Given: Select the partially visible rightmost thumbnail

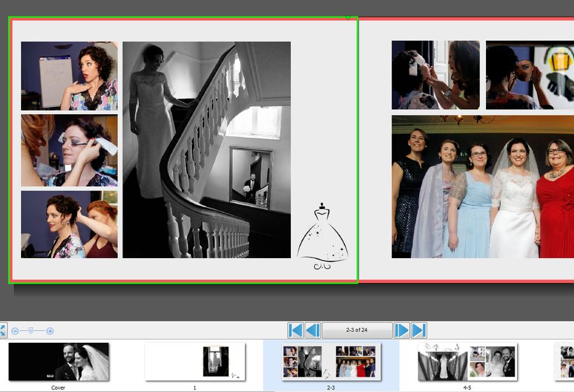Looking at the screenshot, I should tap(564, 362).
